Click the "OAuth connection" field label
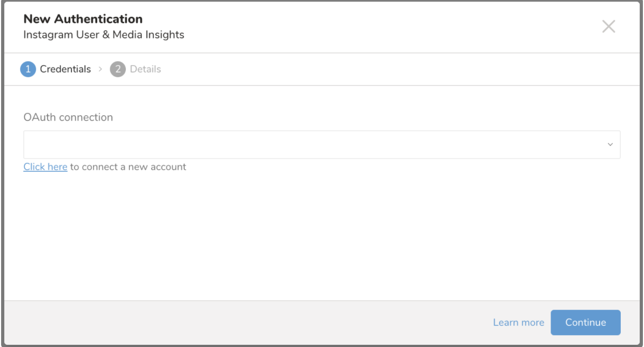 click(x=68, y=117)
